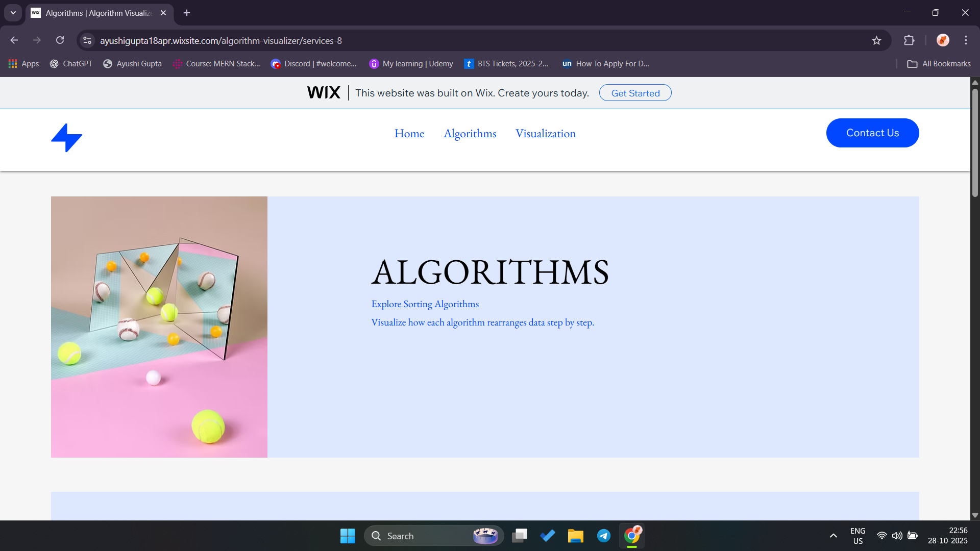Image resolution: width=980 pixels, height=551 pixels.
Task: Show hidden system tray icons
Action: [833, 536]
